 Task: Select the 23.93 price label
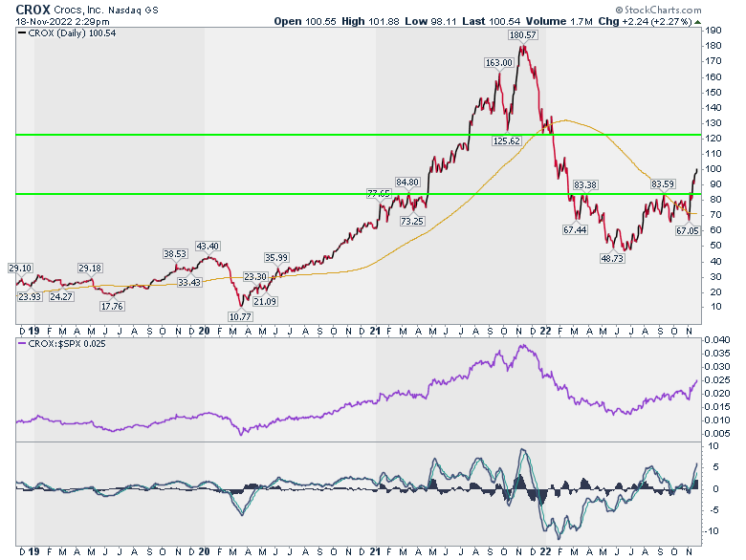pyautogui.click(x=30, y=296)
